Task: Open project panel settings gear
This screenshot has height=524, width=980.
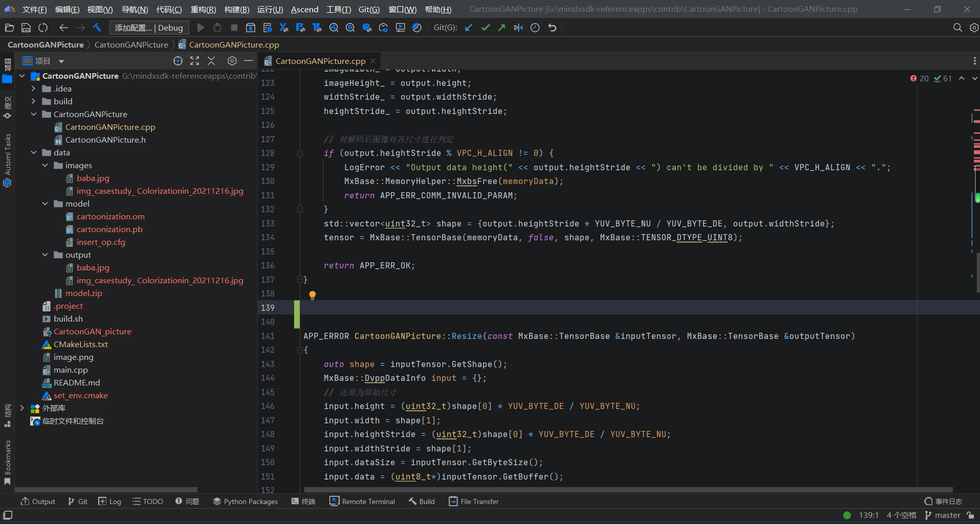Action: [232, 61]
